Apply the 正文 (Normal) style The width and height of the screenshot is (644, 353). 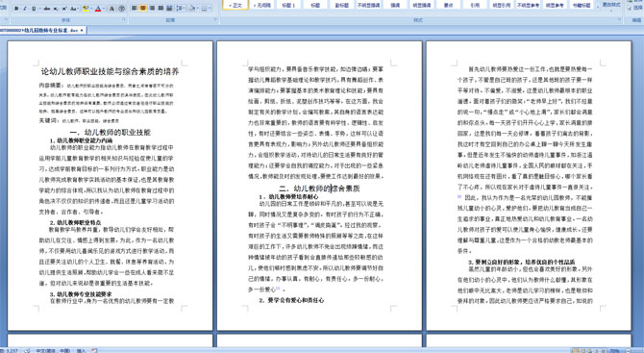point(235,5)
